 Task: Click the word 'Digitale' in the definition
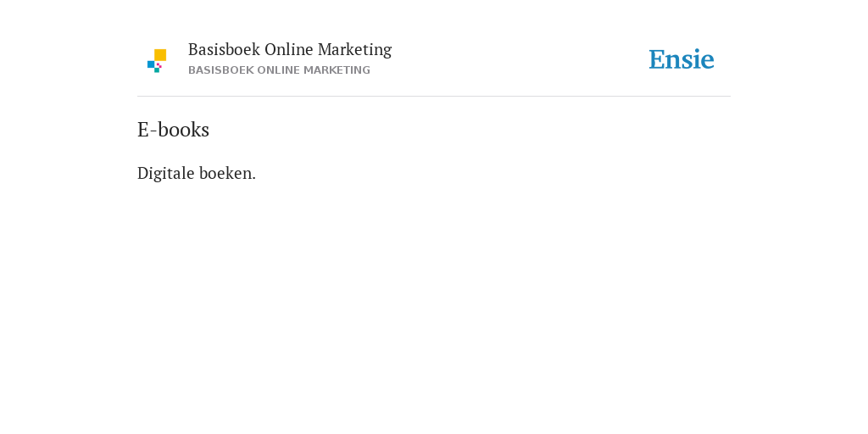pyautogui.click(x=165, y=173)
